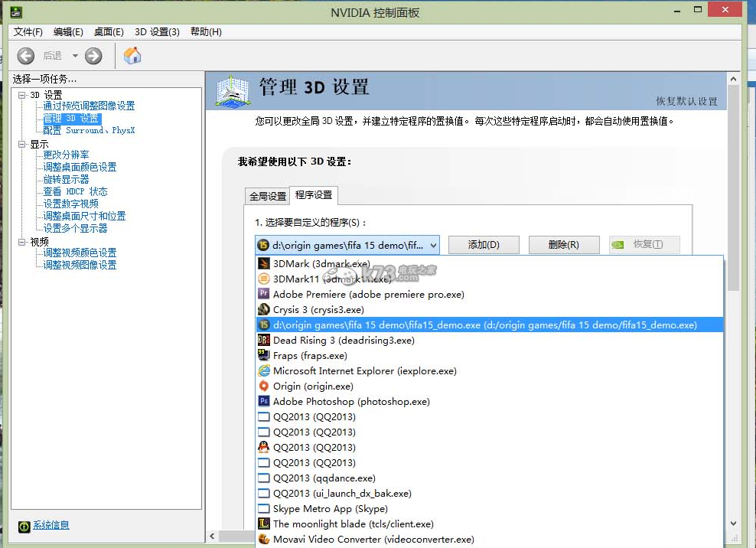756x548 pixels.
Task: Pick Fraps (fraps.exe) in the list
Action: coord(310,356)
